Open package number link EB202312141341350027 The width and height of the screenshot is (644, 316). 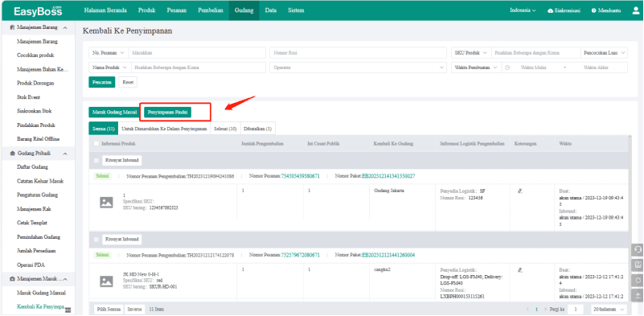(x=388, y=176)
